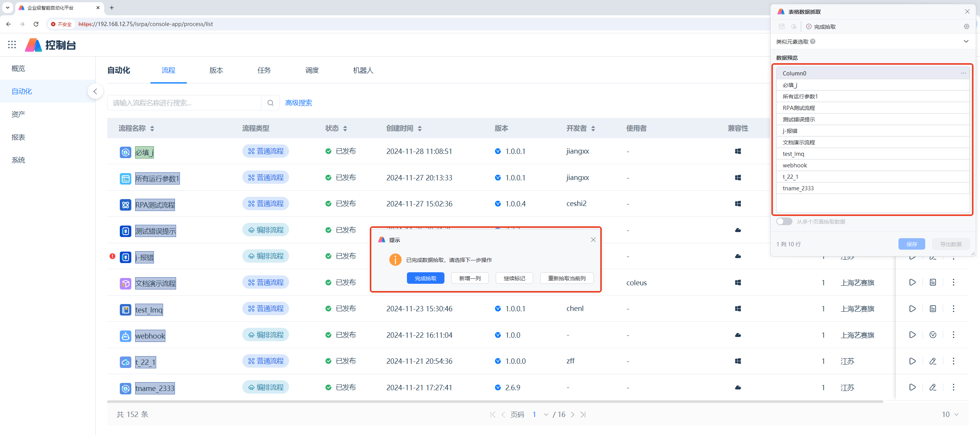Click the RPA测试流程 process icon
980x435 pixels.
point(126,205)
